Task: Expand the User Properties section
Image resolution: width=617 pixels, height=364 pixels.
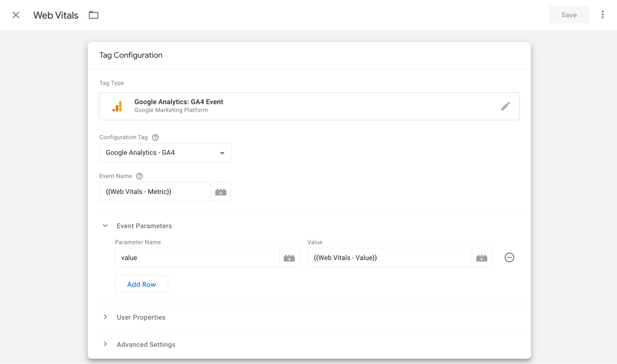Action: pos(105,317)
